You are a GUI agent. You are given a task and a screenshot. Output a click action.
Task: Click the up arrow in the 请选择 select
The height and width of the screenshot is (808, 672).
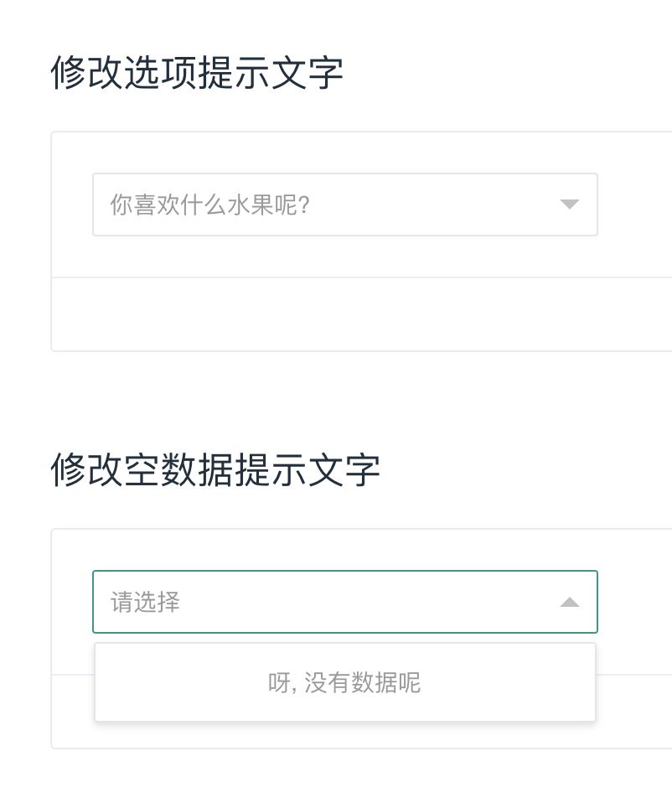[570, 602]
